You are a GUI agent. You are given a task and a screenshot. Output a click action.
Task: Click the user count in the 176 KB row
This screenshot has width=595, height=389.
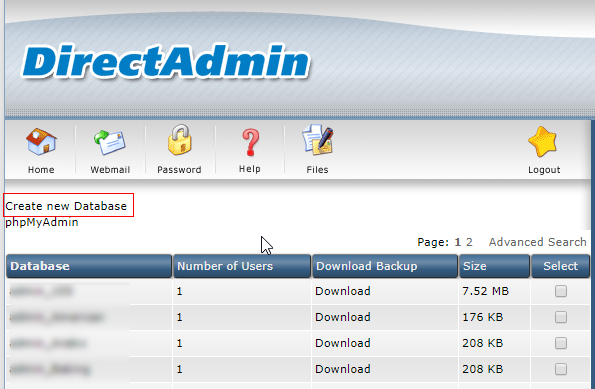click(179, 317)
